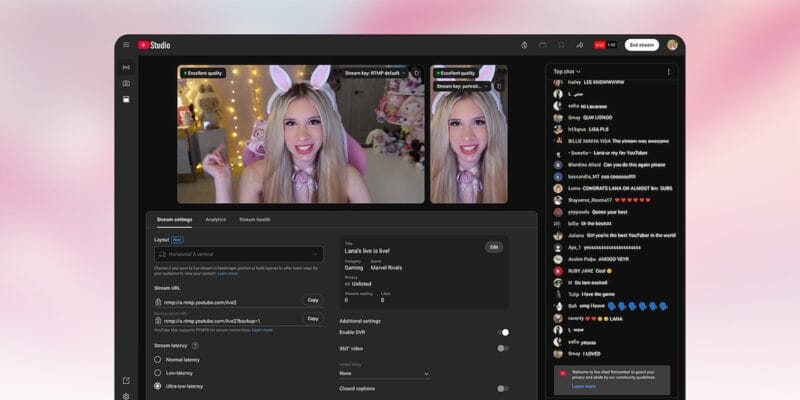Click the Excellent quality badge on horizontal preview
Screen dimensions: 800x400
[203, 73]
